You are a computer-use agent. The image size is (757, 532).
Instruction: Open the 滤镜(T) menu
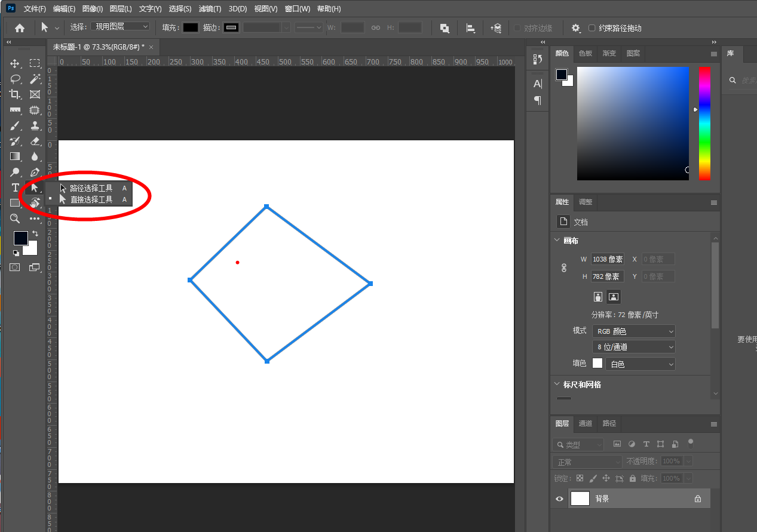click(210, 9)
